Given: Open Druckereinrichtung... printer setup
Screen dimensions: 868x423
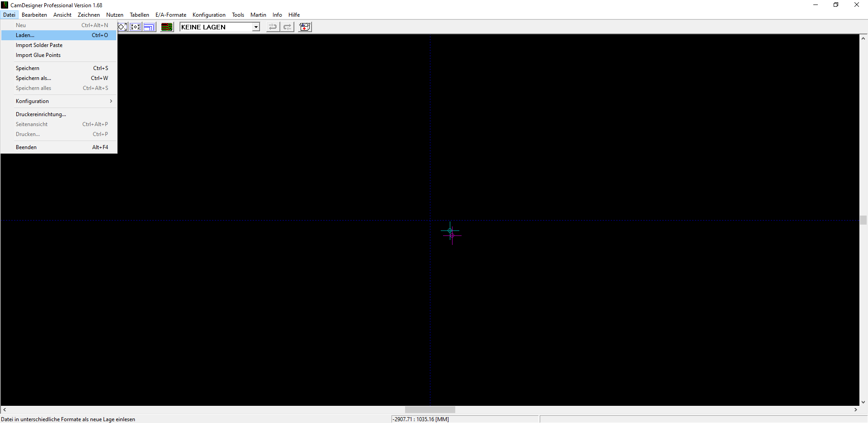Looking at the screenshot, I should tap(41, 114).
